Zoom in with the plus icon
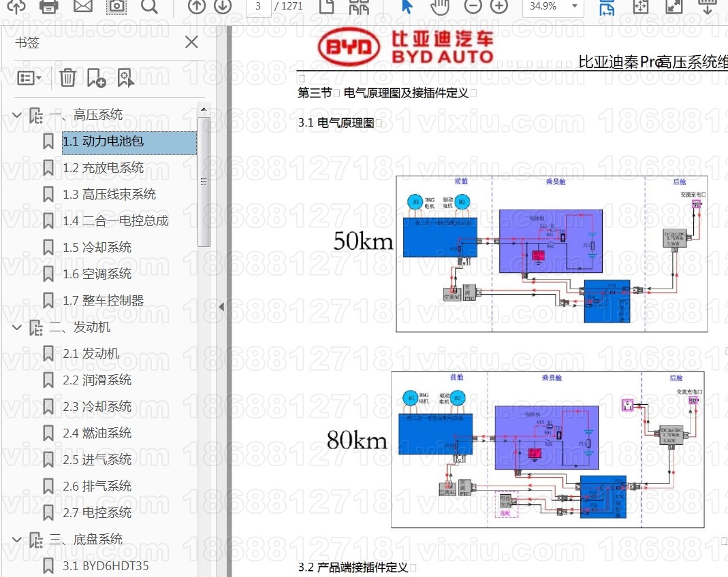The width and height of the screenshot is (728, 577). (499, 6)
